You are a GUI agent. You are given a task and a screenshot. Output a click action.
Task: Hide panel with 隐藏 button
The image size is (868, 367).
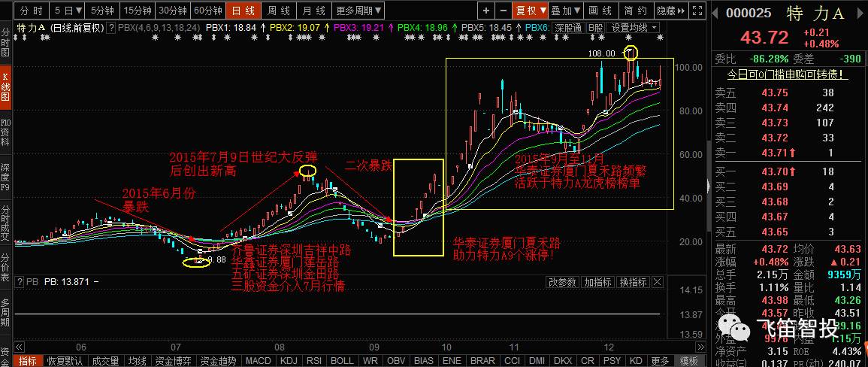[x=670, y=11]
